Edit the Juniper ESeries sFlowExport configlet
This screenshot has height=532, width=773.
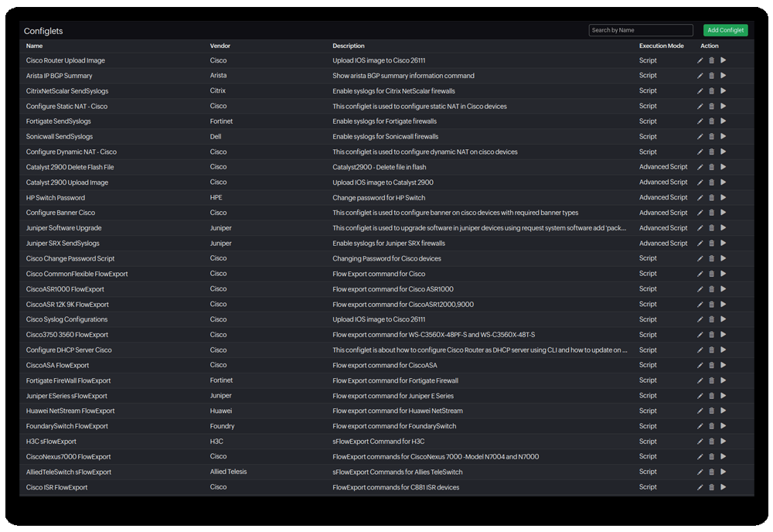(x=700, y=397)
